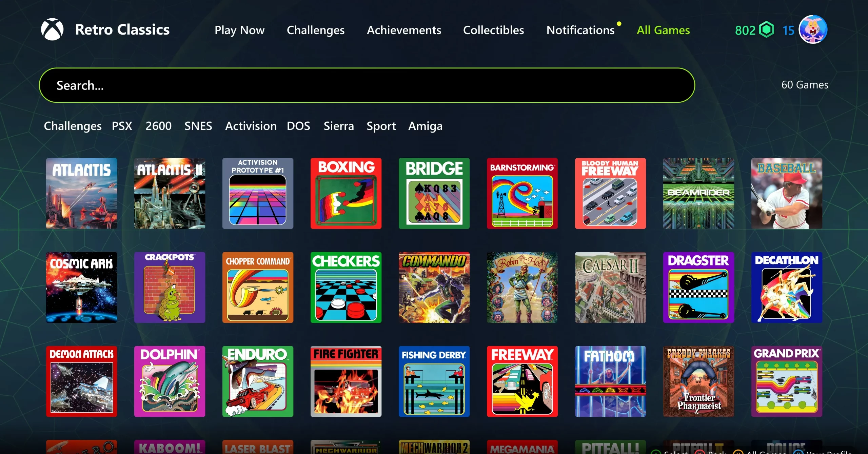Select the Enduro game tile
This screenshot has width=868, height=454.
pyautogui.click(x=258, y=381)
